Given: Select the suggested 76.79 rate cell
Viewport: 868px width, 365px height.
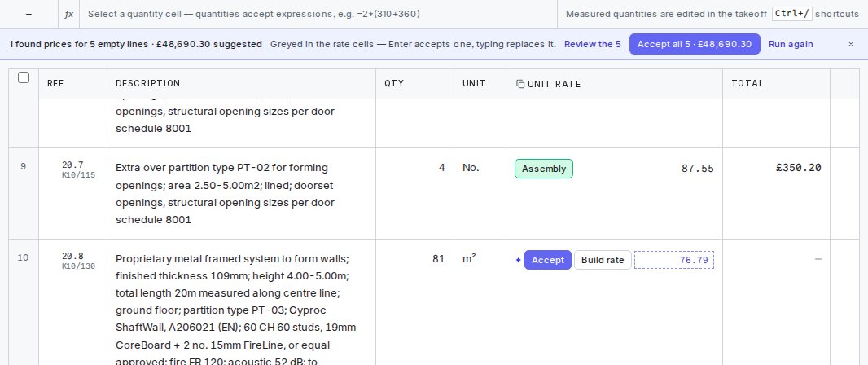Looking at the screenshot, I should point(673,260).
